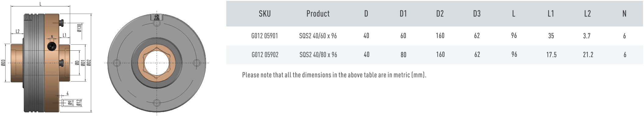644x116 pixels.
Task: Click the L2 column header
Action: click(x=588, y=14)
